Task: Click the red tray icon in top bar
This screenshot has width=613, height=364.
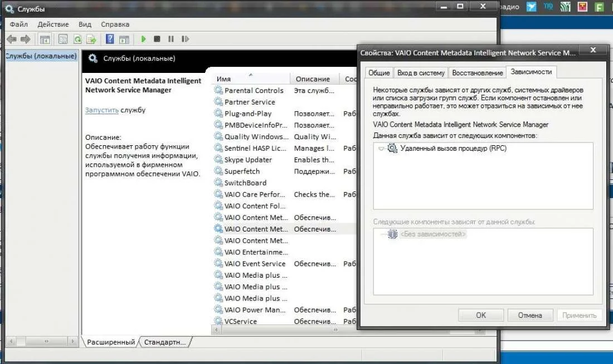Action: (582, 7)
